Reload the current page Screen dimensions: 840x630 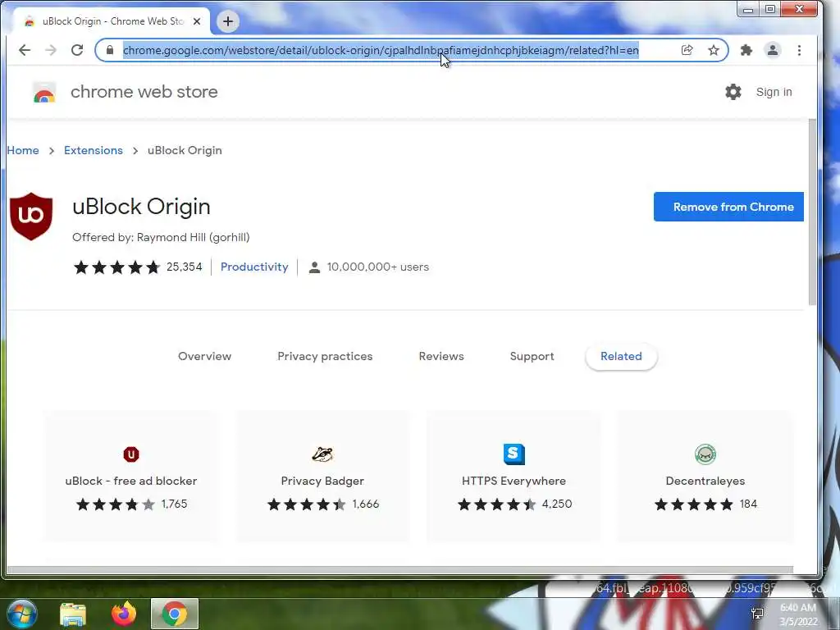(77, 50)
